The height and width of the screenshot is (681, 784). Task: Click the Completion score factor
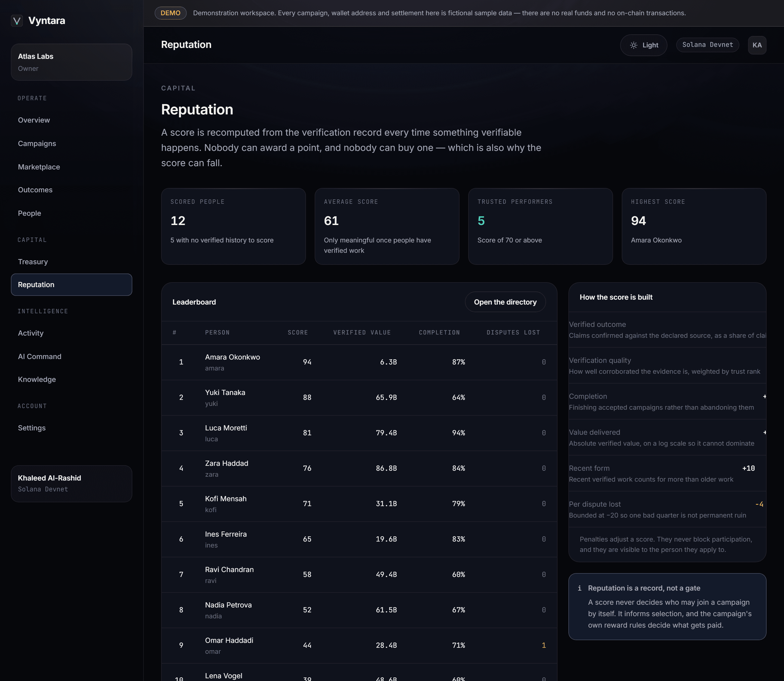click(x=667, y=401)
